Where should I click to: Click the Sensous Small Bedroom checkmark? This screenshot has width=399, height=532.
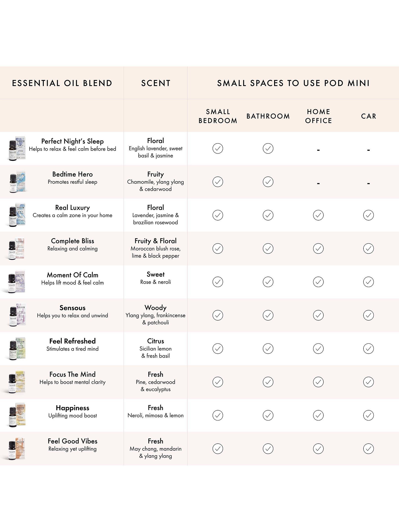click(218, 315)
